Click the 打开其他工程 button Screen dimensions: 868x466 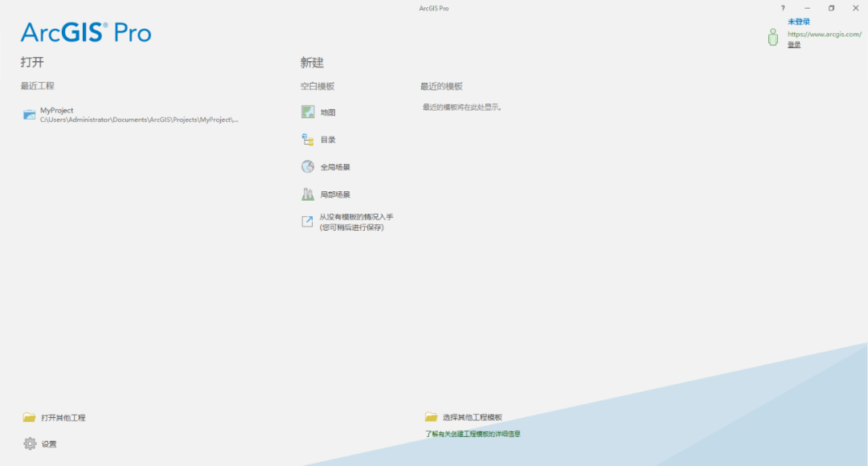[63, 416]
